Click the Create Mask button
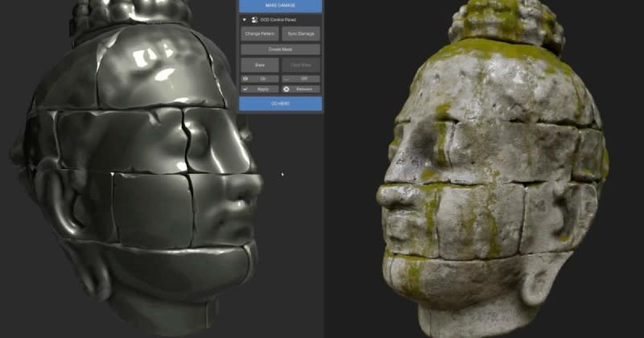The image size is (644, 338). coord(280,49)
